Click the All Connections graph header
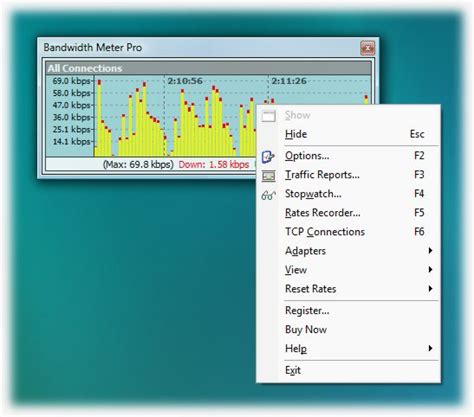This screenshot has width=474, height=417. [x=208, y=68]
